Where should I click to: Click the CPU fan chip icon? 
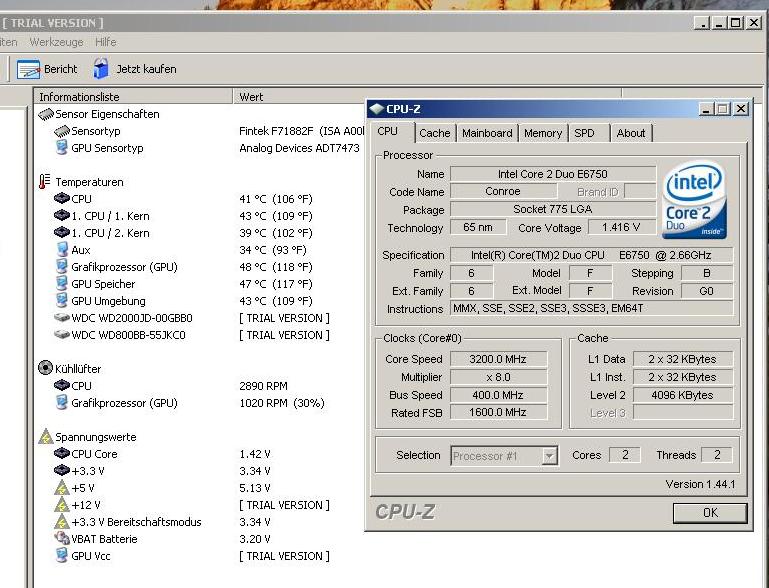62,385
